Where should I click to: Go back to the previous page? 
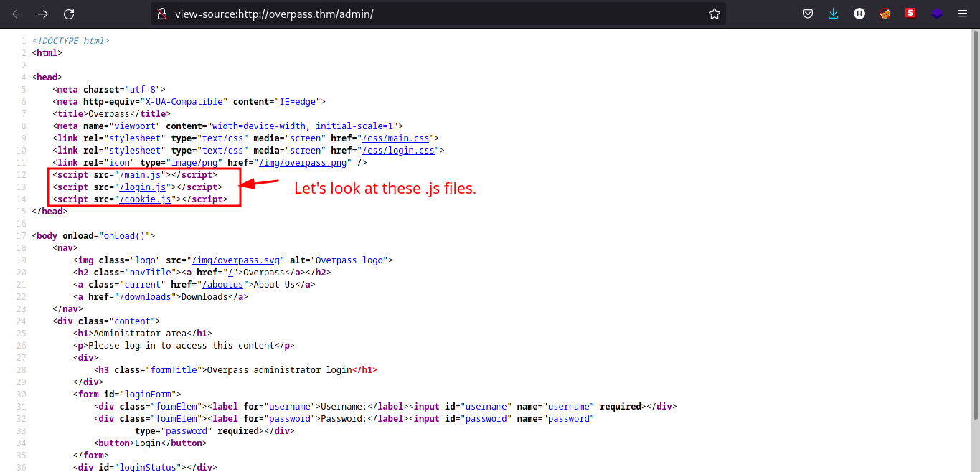(17, 14)
